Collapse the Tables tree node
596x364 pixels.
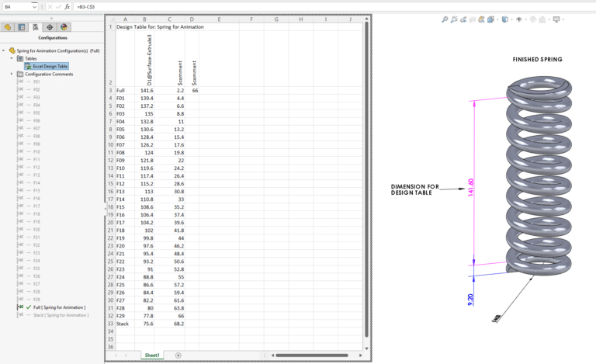tap(12, 58)
